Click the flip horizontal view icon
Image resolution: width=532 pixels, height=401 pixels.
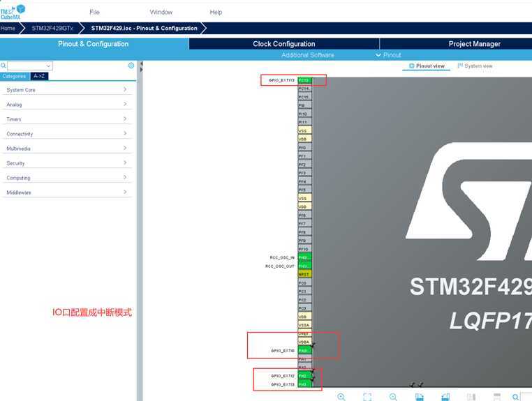pyautogui.click(x=471, y=397)
